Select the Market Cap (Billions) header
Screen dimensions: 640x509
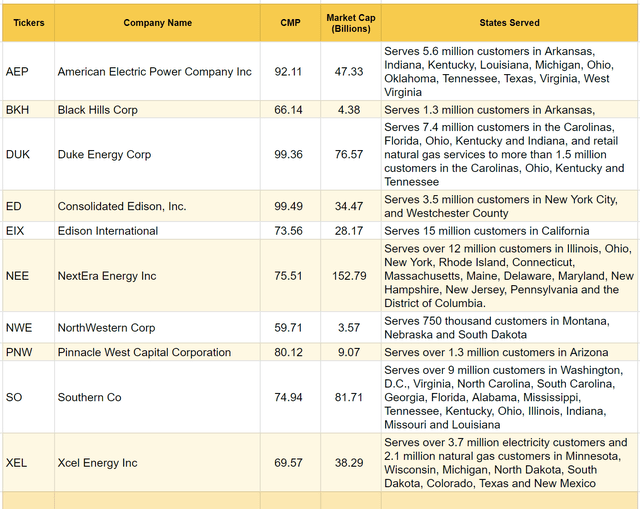coord(351,23)
